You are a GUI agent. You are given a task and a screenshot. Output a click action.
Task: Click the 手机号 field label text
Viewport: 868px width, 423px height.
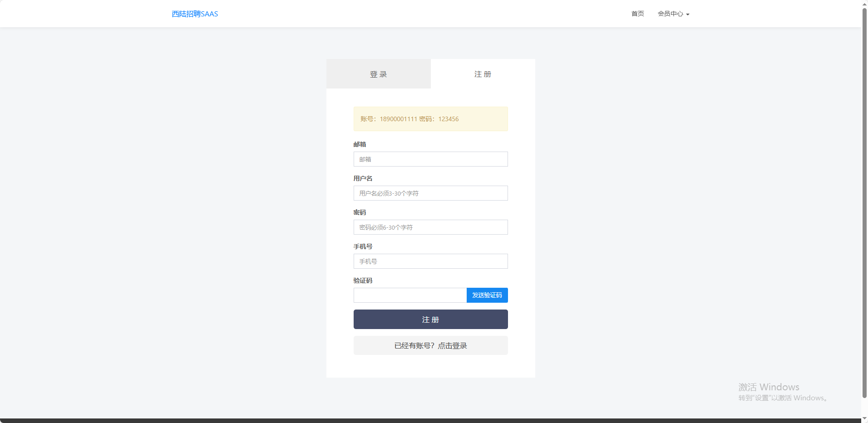pyautogui.click(x=363, y=246)
